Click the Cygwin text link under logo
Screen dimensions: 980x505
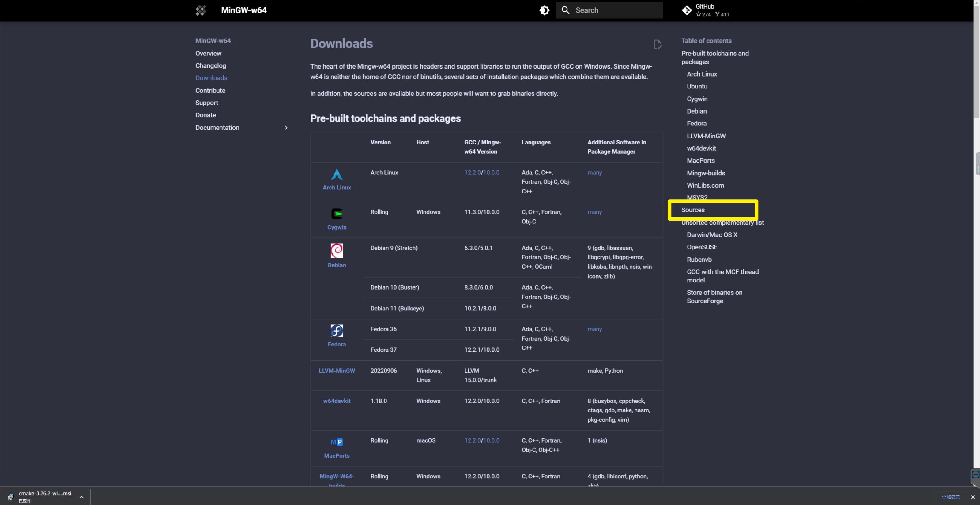coord(337,227)
